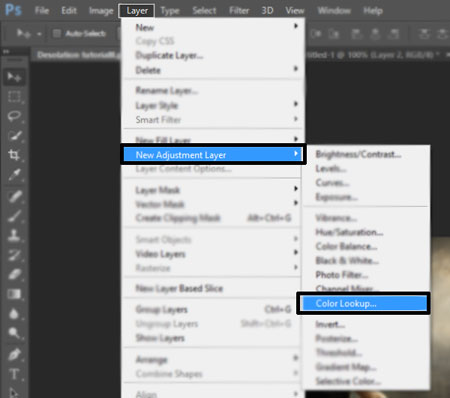Choose Show Layers entry
450x398 pixels.
point(213,338)
